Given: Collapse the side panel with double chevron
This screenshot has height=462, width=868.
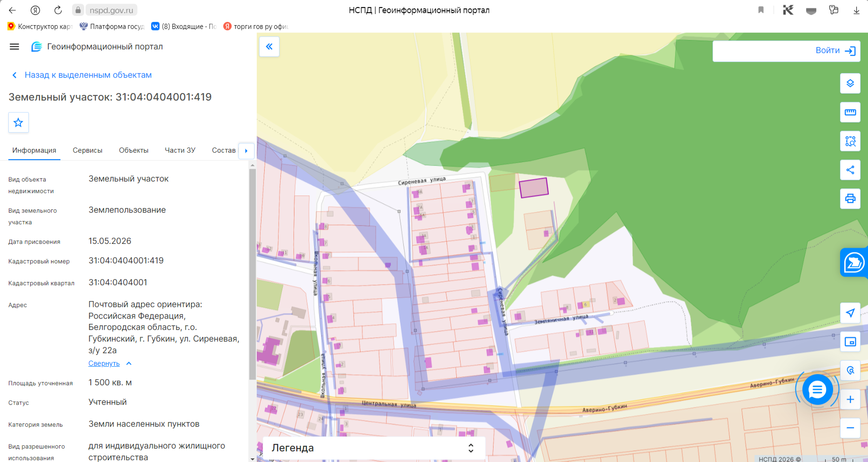Looking at the screenshot, I should [x=269, y=47].
